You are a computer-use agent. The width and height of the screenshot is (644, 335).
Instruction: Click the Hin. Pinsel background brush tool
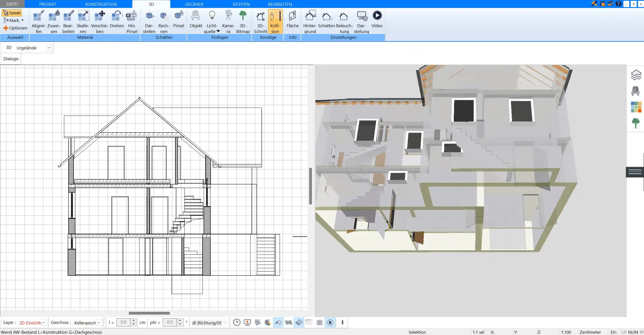(132, 22)
